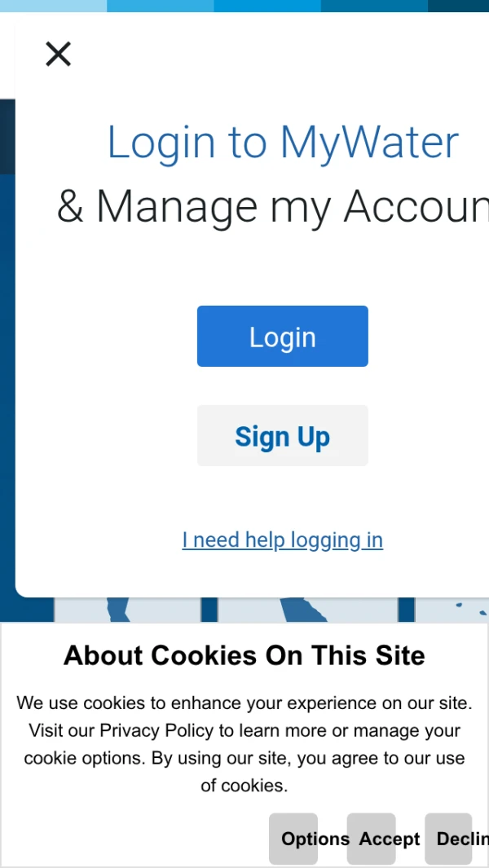Close the MyWater login dialog

point(58,55)
